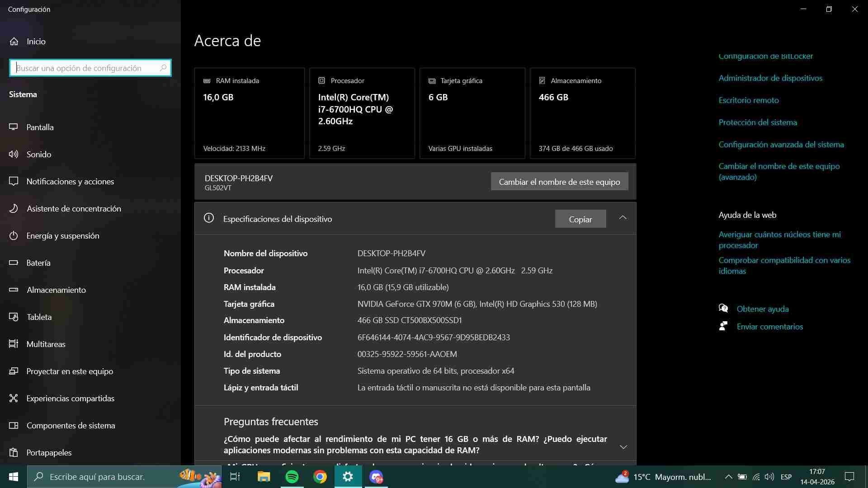The width and height of the screenshot is (868, 488).
Task: Select Sonido in the settings sidebar
Action: (38, 154)
